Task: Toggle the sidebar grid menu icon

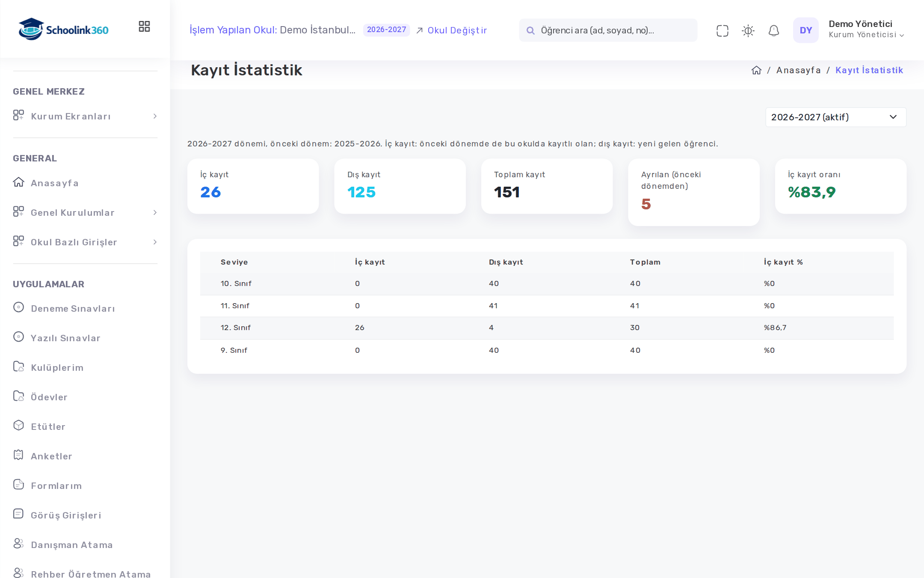Action: (144, 27)
